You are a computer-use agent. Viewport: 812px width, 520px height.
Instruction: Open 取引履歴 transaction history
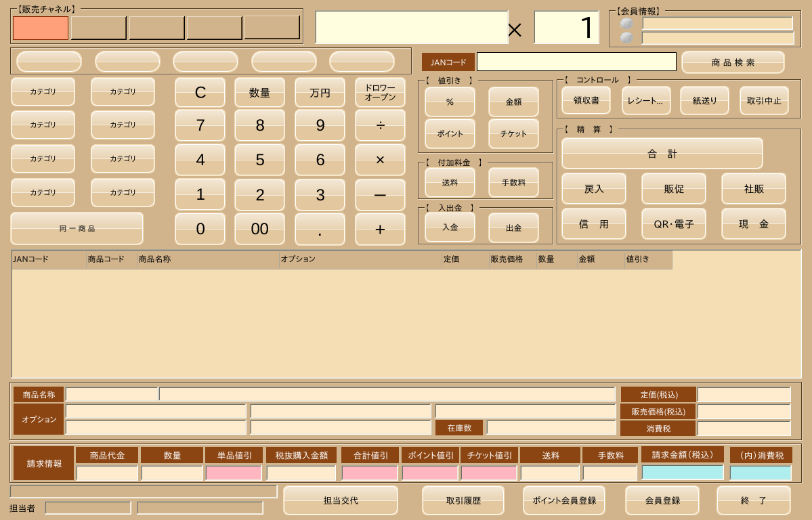pyautogui.click(x=463, y=500)
